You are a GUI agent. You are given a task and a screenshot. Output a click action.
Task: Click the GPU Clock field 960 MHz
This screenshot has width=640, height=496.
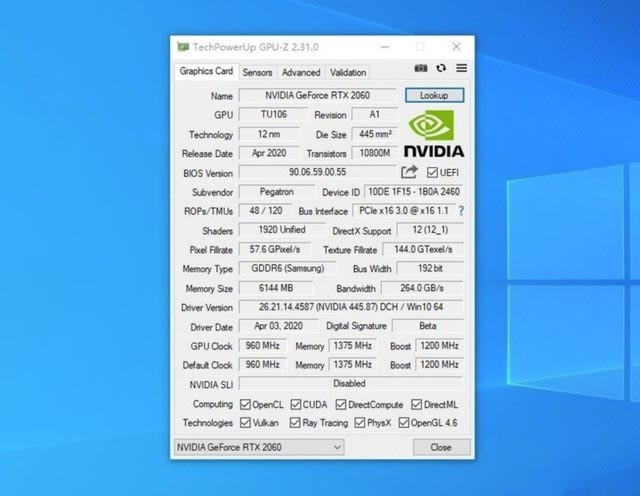point(262,345)
